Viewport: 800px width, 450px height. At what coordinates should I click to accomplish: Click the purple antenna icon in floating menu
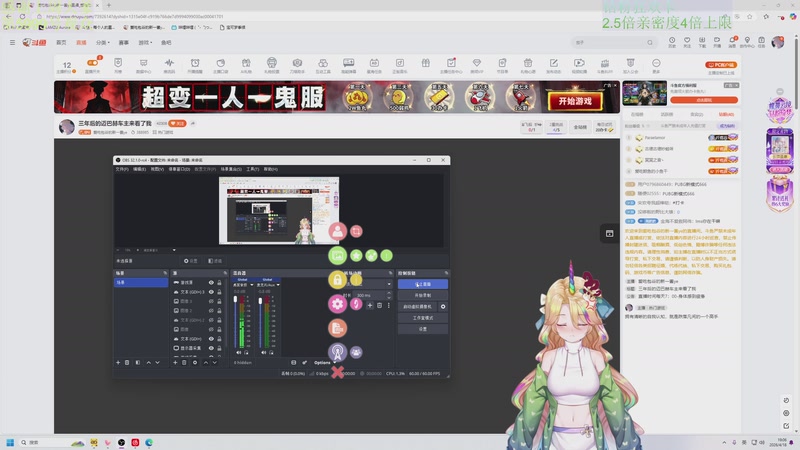pos(337,352)
